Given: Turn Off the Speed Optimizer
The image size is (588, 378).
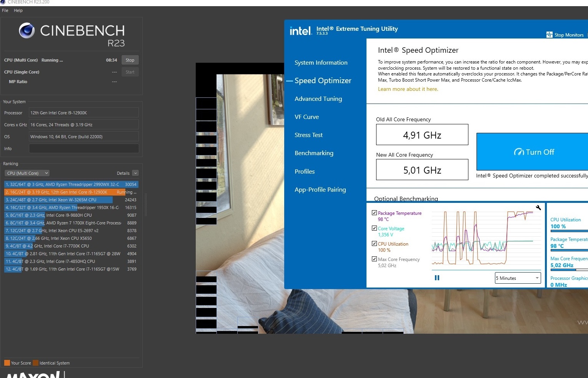Looking at the screenshot, I should coord(532,152).
